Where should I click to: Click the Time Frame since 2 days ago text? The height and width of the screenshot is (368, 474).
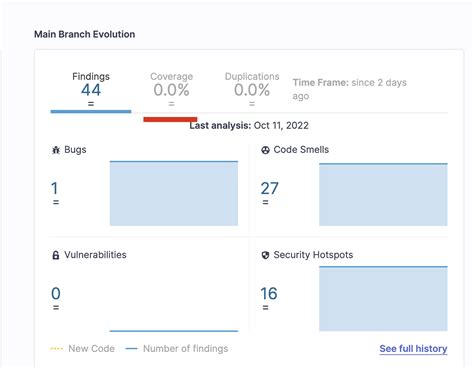(x=350, y=89)
